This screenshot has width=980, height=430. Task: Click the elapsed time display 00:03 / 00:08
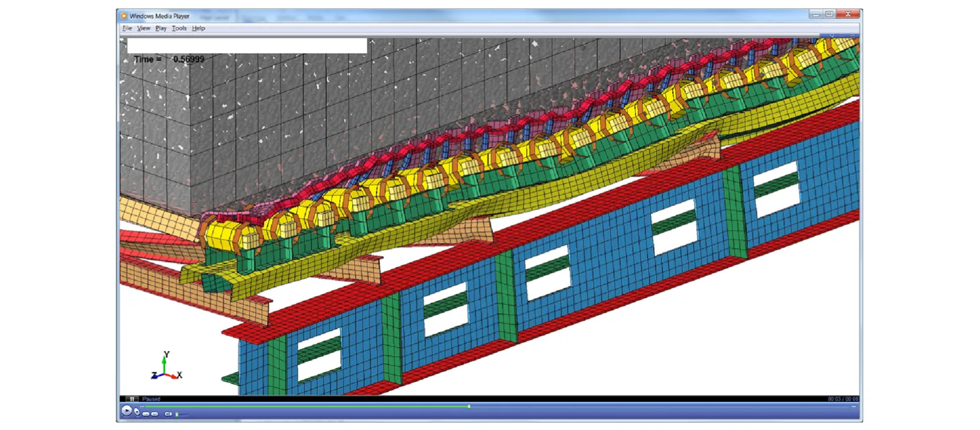tap(843, 399)
